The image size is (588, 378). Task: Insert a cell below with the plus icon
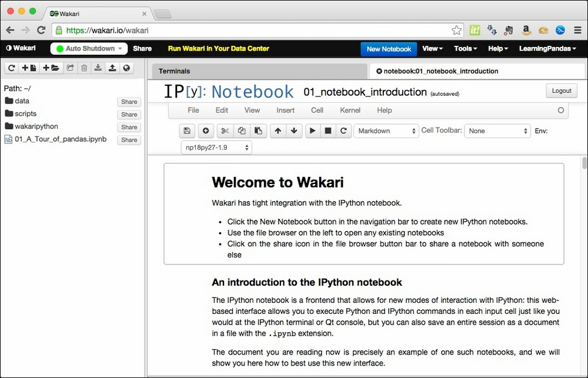tap(205, 131)
